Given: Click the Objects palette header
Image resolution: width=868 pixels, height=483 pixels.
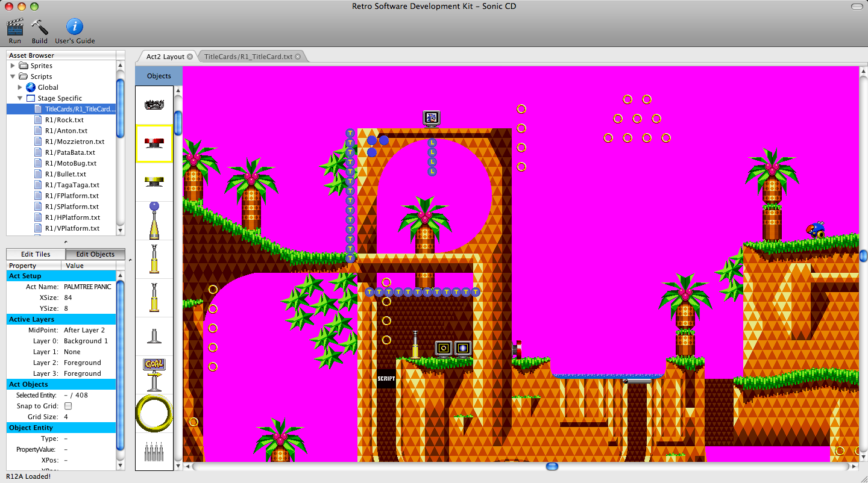Looking at the screenshot, I should pos(159,76).
